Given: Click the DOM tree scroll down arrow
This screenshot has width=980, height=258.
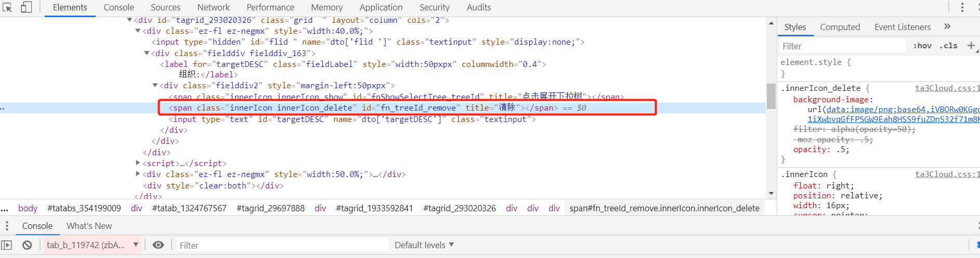Looking at the screenshot, I should tap(771, 193).
